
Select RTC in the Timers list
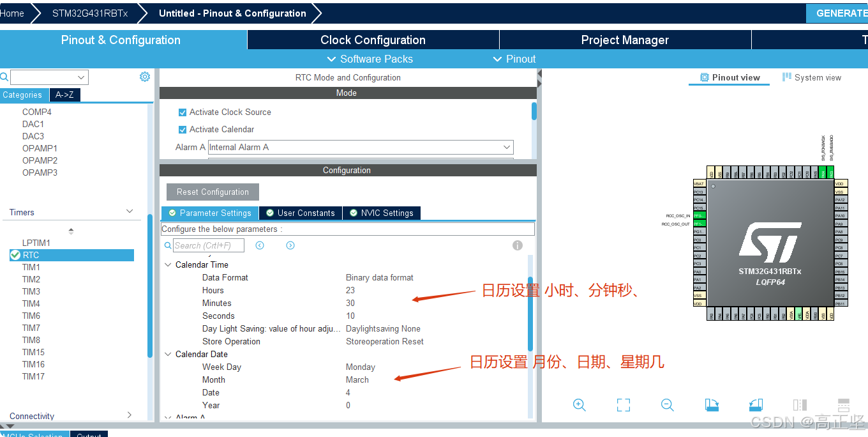click(x=71, y=255)
